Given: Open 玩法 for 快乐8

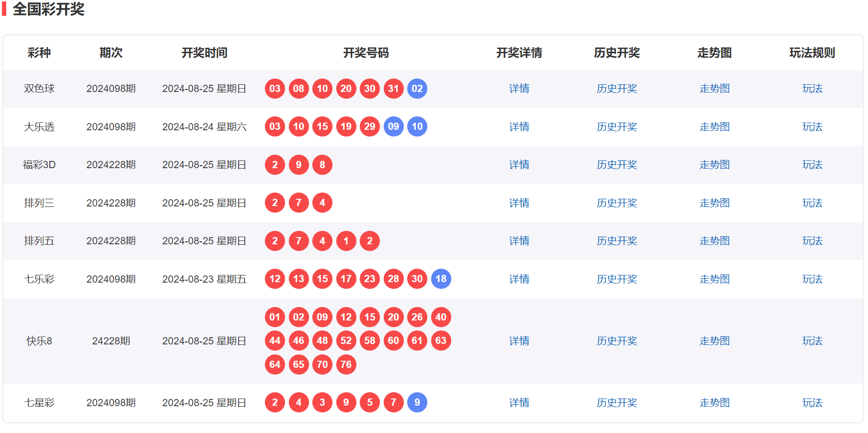Looking at the screenshot, I should tap(812, 341).
